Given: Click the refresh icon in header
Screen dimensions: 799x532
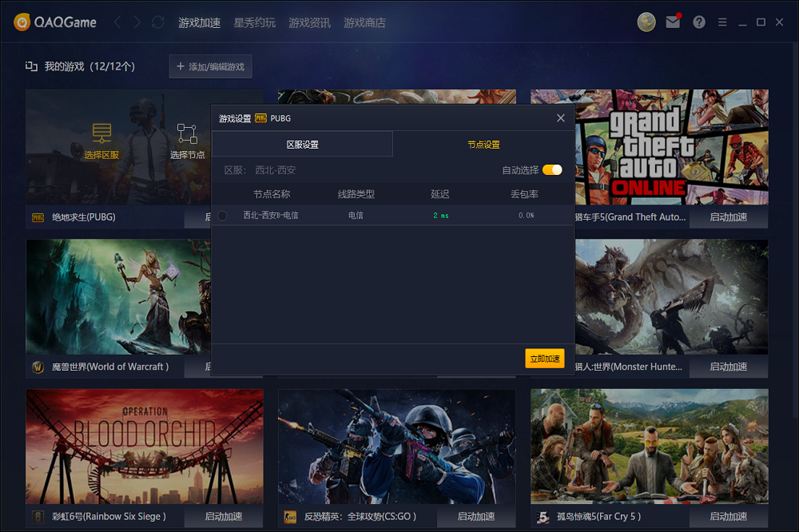Looking at the screenshot, I should 158,22.
